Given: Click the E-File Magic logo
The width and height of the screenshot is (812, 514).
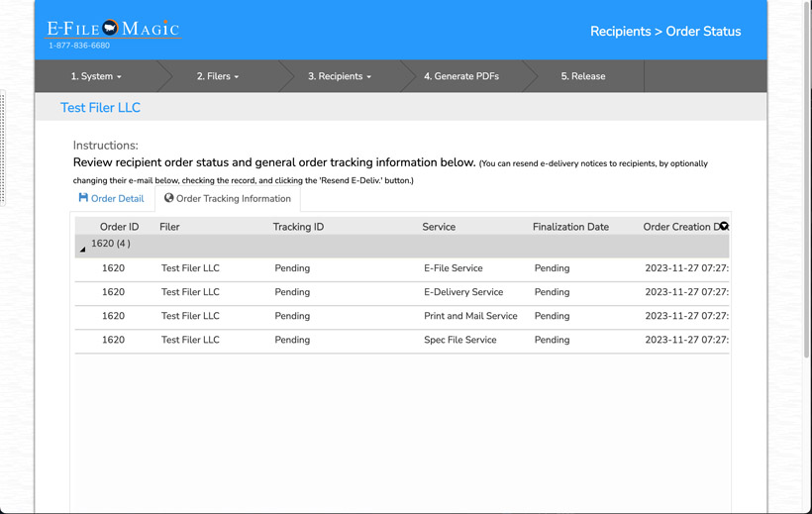Looking at the screenshot, I should click(x=113, y=28).
